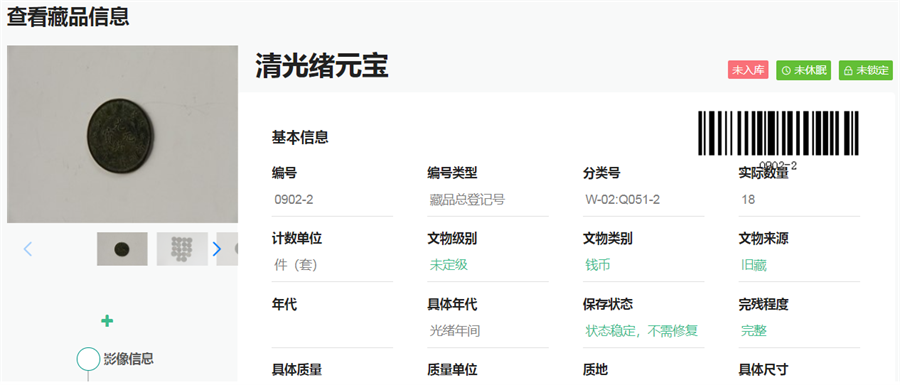Click the green plus icon
The height and width of the screenshot is (385, 900).
pyautogui.click(x=107, y=321)
